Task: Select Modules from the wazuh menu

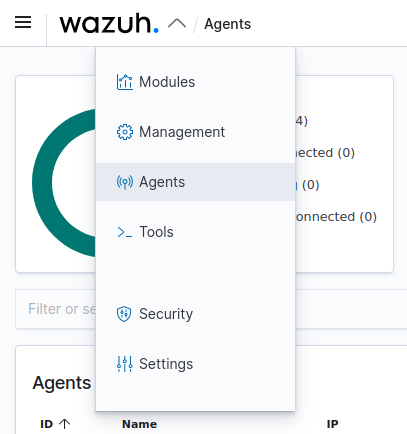Action: pos(195,82)
